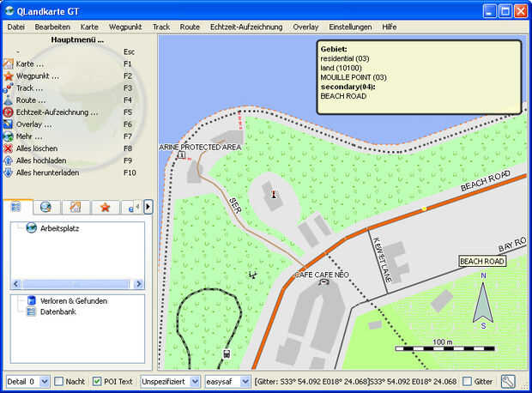Switch to the map tab icon

pos(75,207)
